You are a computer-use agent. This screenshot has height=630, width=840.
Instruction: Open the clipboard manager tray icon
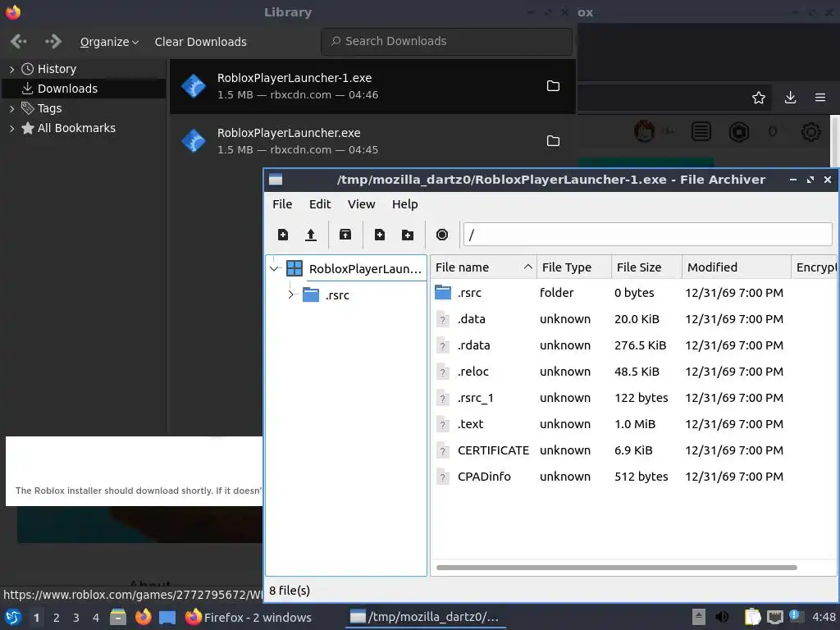tap(753, 617)
